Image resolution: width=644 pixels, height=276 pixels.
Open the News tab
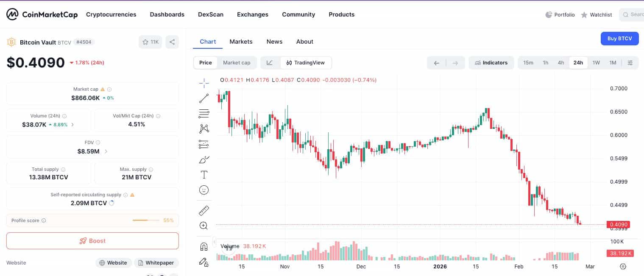(x=274, y=42)
